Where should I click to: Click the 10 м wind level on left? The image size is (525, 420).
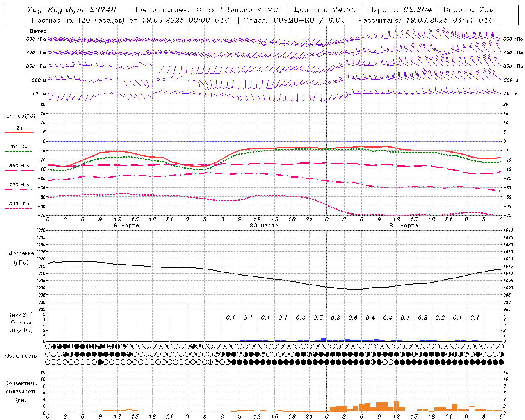point(39,94)
